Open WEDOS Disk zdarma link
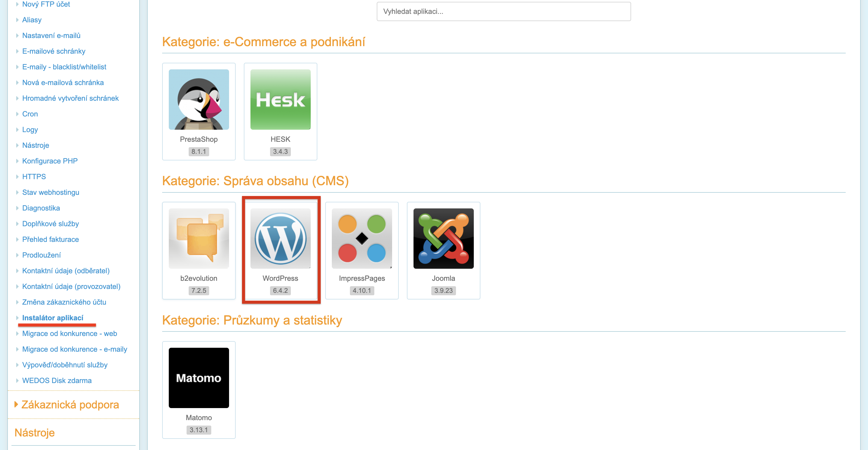 (x=57, y=381)
